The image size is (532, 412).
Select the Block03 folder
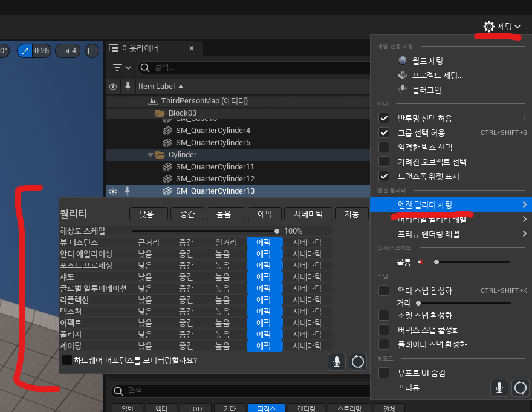coord(238,113)
